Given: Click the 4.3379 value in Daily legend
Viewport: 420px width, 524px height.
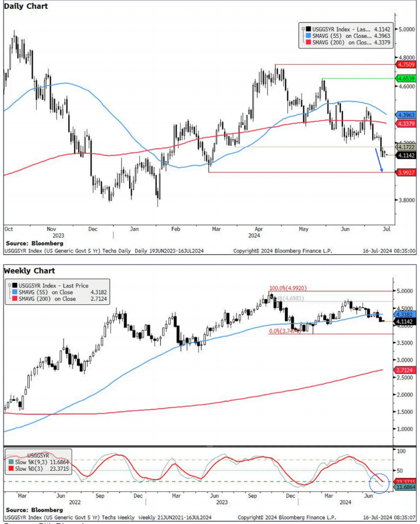Looking at the screenshot, I should coord(382,43).
